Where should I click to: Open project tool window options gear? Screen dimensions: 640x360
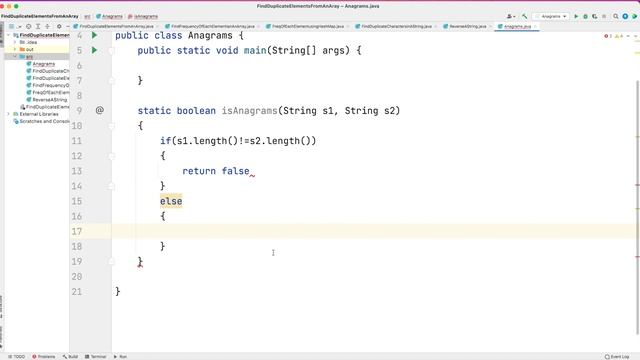point(59,27)
